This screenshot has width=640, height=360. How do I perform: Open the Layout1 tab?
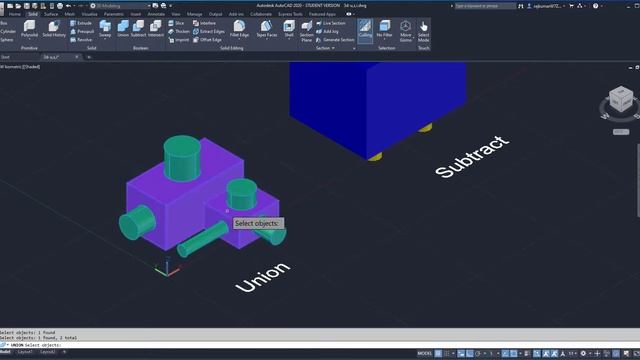25,352
